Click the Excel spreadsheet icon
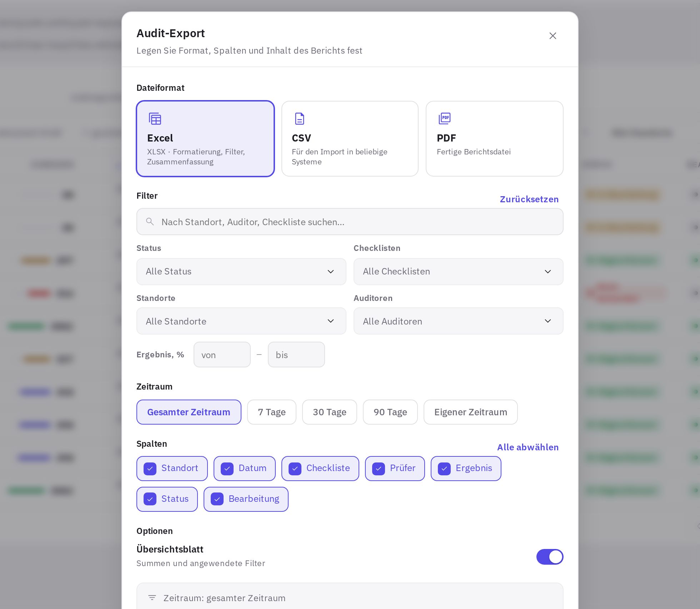 (x=155, y=119)
